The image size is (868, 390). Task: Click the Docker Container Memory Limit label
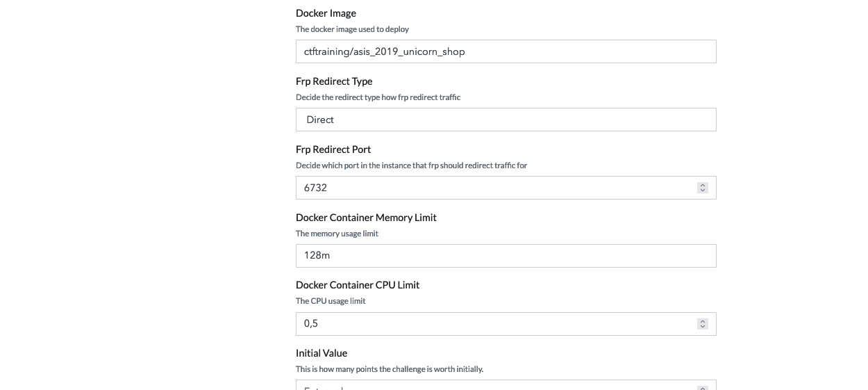click(366, 218)
